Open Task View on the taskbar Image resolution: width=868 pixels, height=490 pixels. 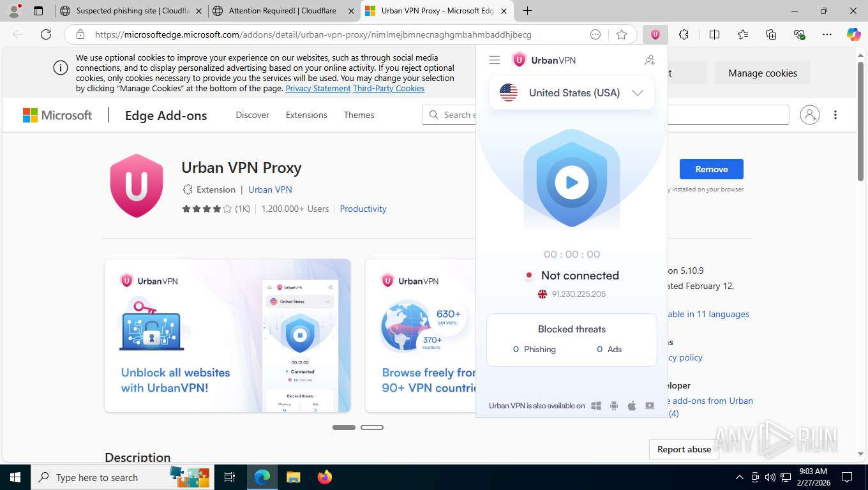coord(230,477)
